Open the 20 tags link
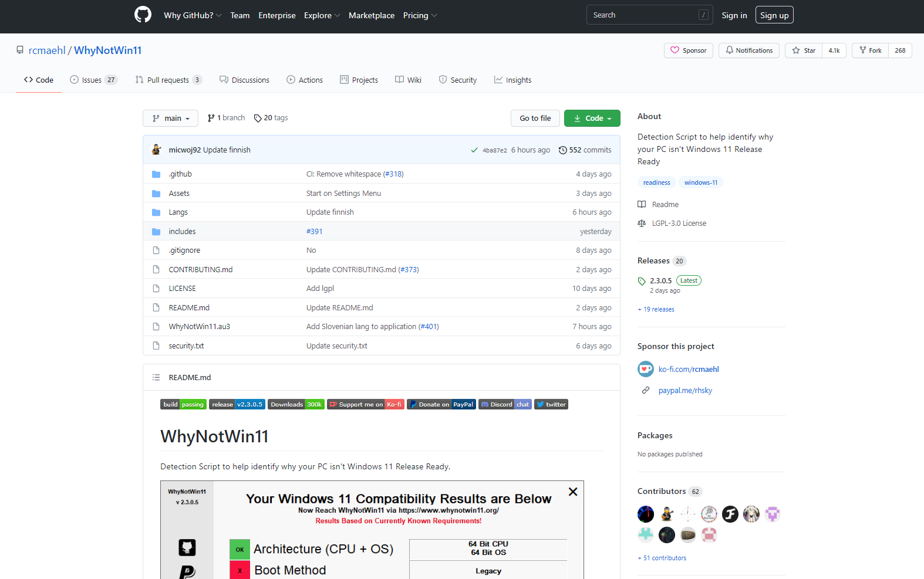The image size is (924, 579). (271, 118)
